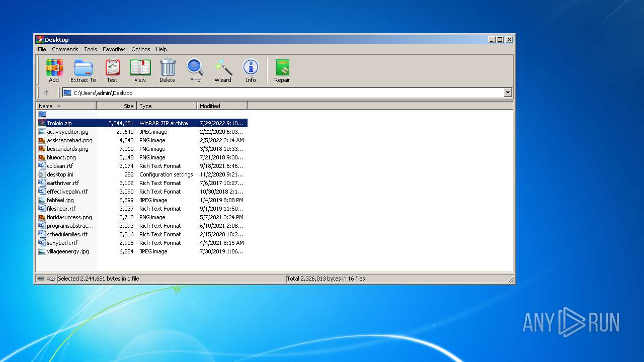Screen dimensions: 644x362
Task: Sort by the Type column header
Action: pyautogui.click(x=167, y=106)
